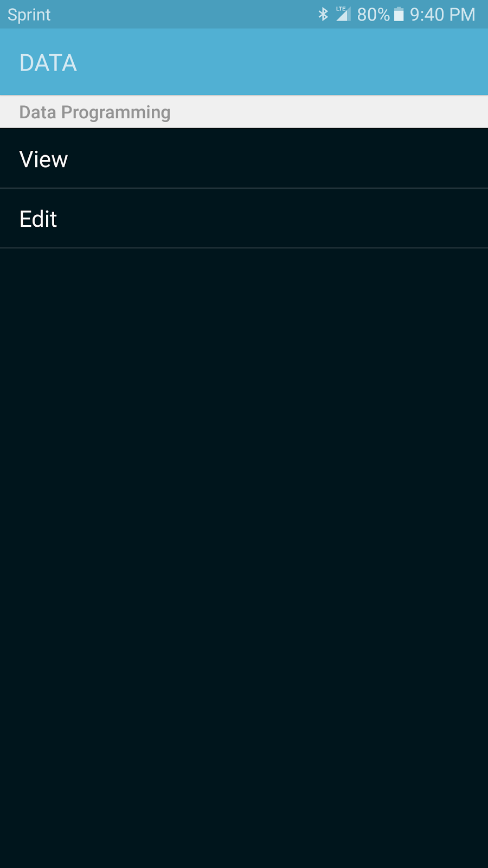Tap the gray bar beside Data Programming
488x868 pixels.
[331, 112]
